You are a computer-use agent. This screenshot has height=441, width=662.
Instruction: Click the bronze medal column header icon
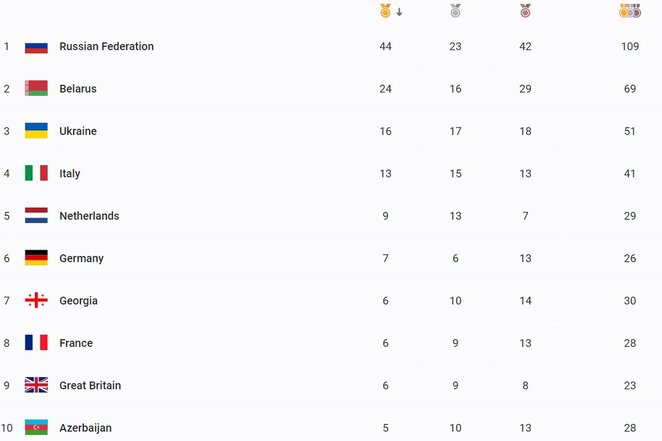click(525, 12)
